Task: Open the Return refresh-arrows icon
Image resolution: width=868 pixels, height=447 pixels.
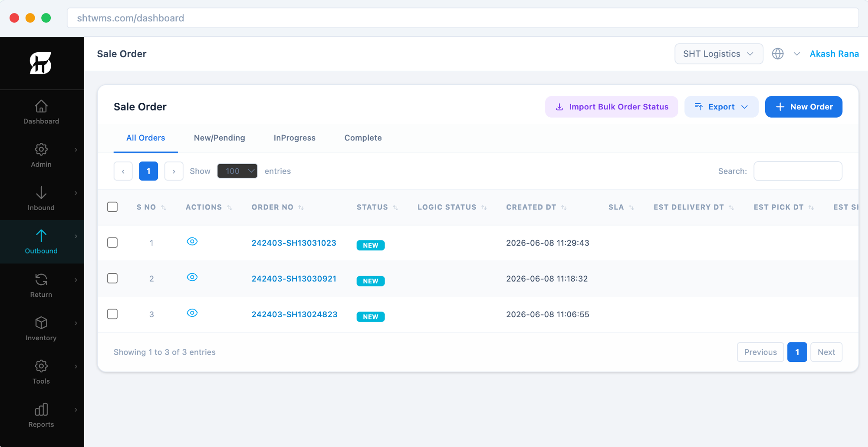Action: pyautogui.click(x=41, y=279)
